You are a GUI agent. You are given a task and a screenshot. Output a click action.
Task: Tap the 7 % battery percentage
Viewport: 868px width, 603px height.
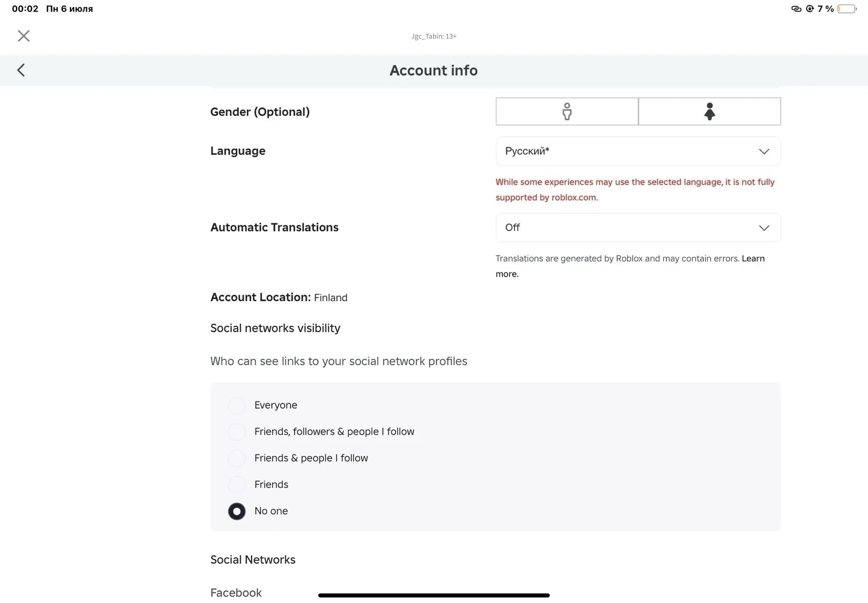click(826, 9)
